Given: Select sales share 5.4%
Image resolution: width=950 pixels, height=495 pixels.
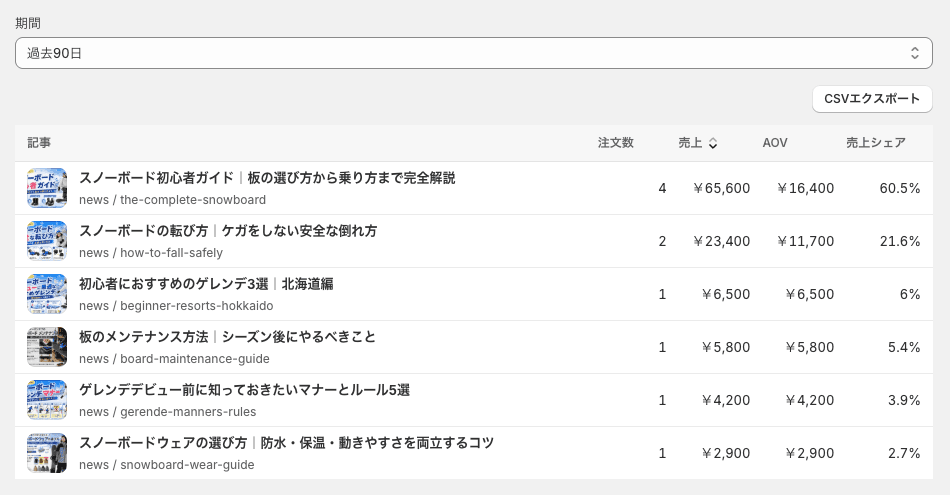Looking at the screenshot, I should [x=904, y=347].
